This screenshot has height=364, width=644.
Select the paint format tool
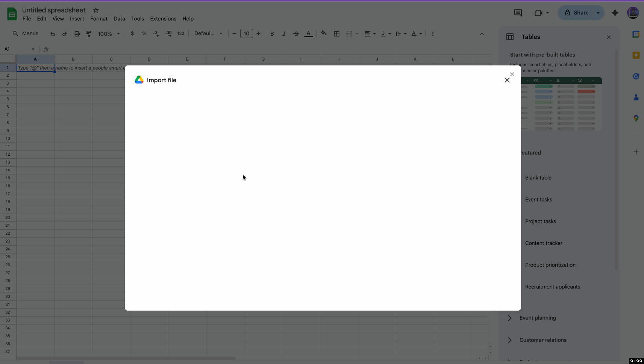89,33
